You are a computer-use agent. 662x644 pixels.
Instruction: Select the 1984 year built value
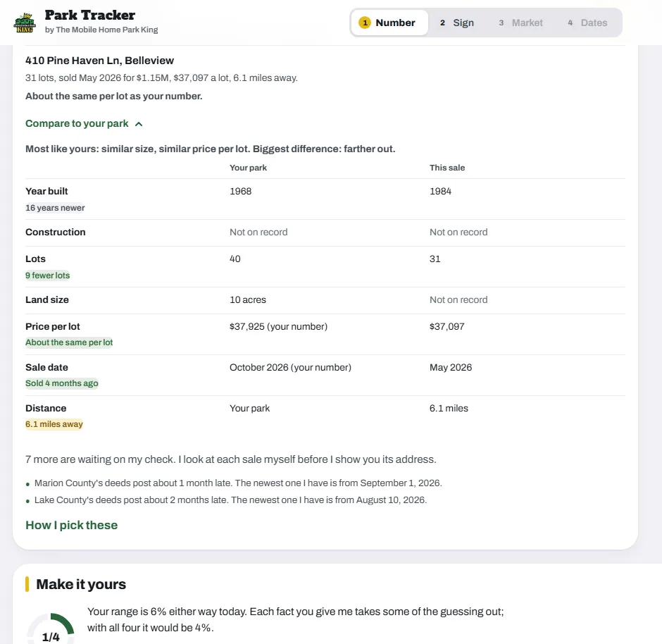pos(440,192)
